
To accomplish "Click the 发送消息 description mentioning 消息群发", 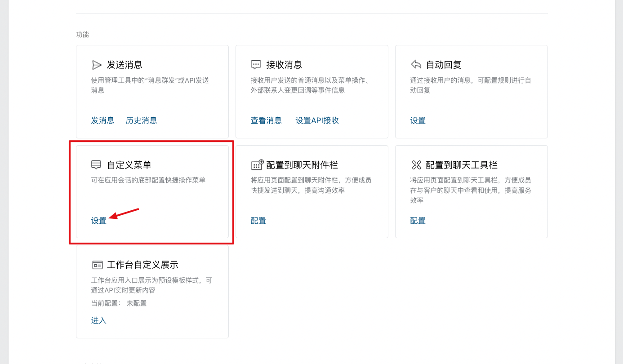I will (150, 85).
